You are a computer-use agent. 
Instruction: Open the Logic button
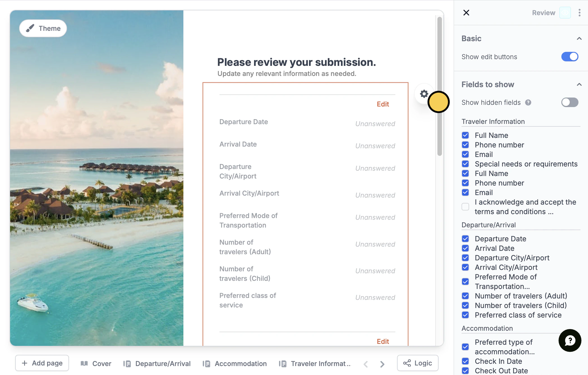coord(418,363)
